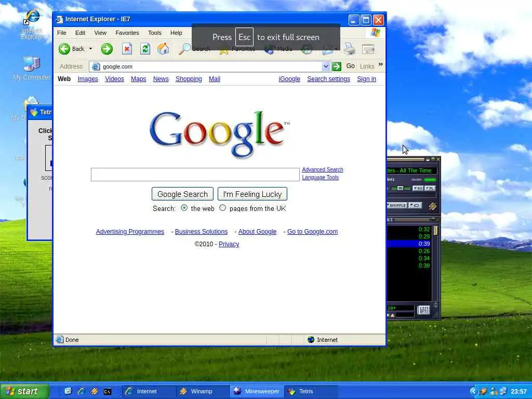
Task: Click the Windows flag logo in IE
Action: point(375,33)
